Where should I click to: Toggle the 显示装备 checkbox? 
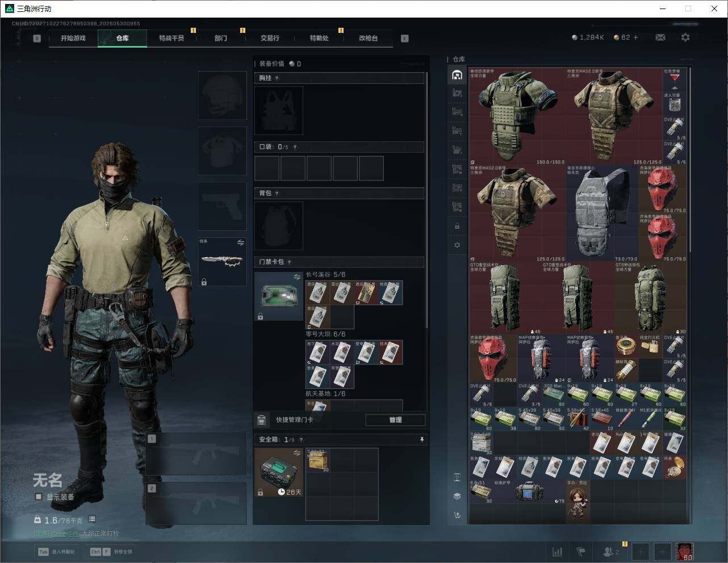pyautogui.click(x=39, y=497)
